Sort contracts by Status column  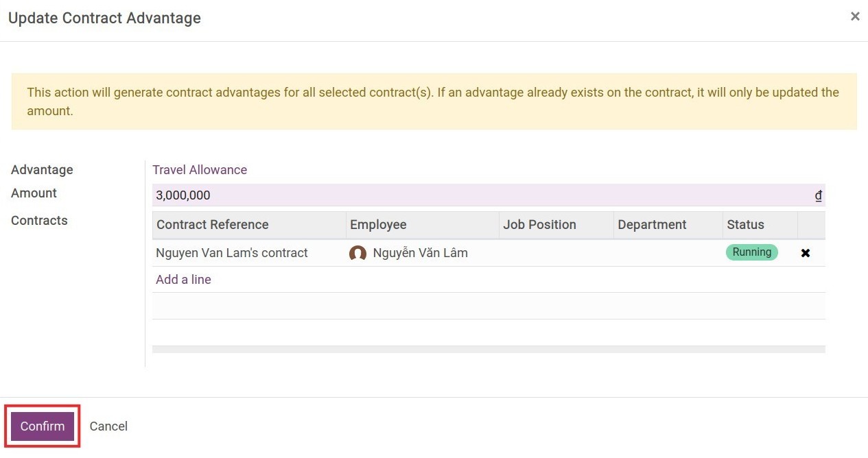tap(745, 225)
